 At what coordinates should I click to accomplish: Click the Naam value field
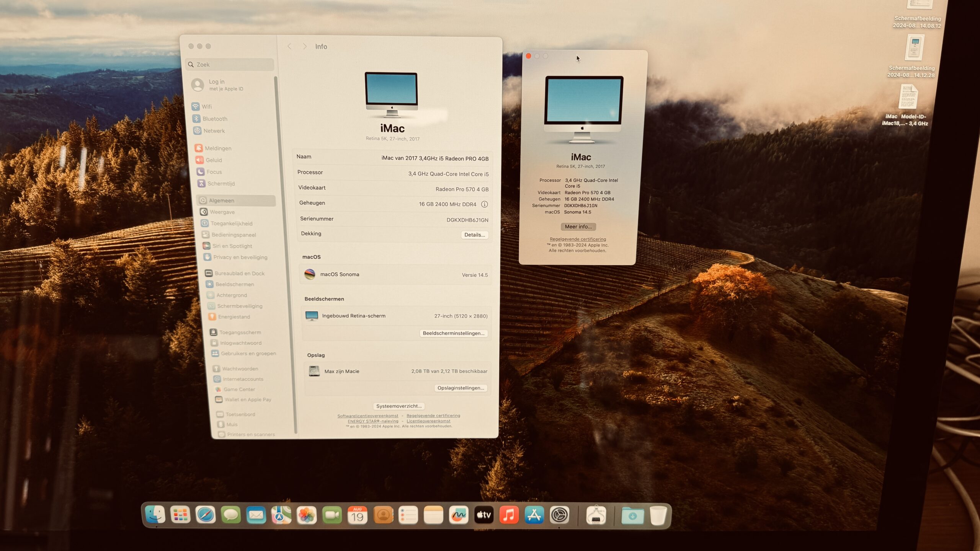coord(435,158)
